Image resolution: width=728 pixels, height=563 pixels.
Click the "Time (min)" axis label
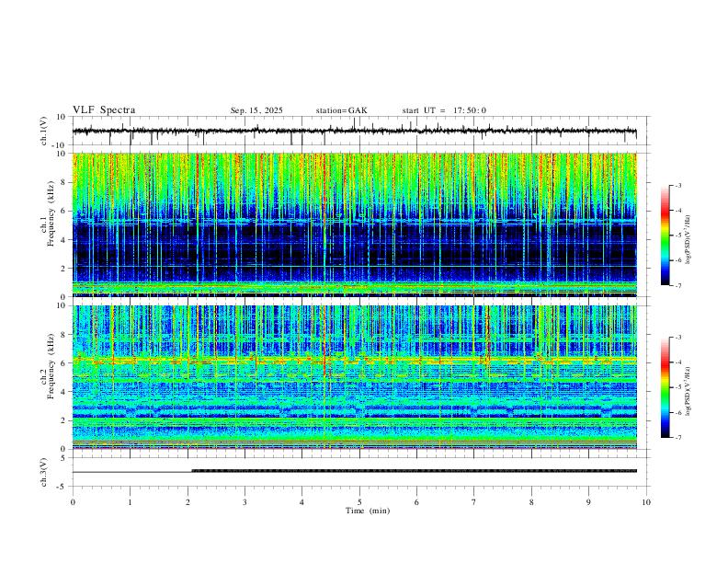pyautogui.click(x=368, y=511)
